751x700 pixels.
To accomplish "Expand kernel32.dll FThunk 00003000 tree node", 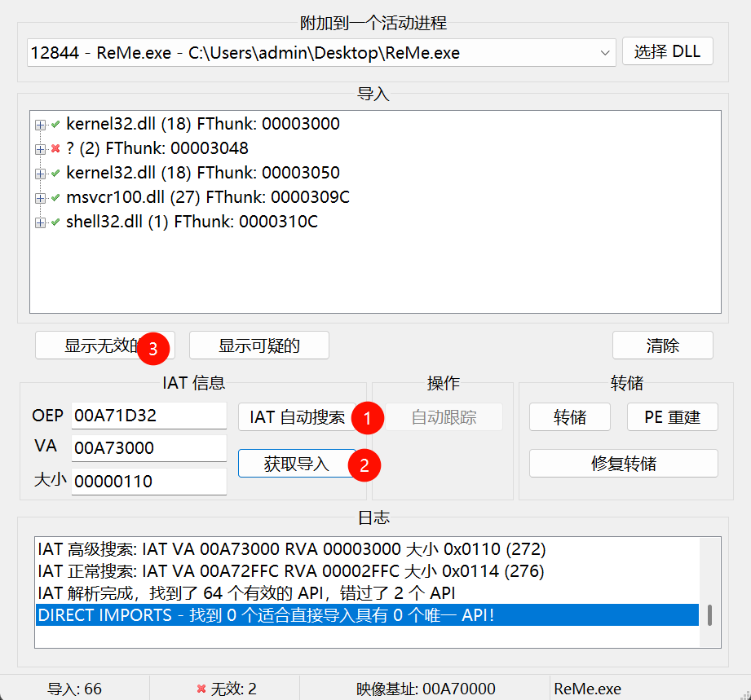I will (40, 125).
